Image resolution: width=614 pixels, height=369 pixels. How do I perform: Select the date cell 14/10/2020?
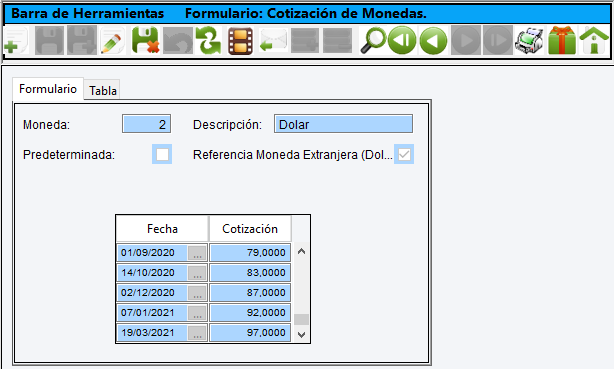point(152,273)
